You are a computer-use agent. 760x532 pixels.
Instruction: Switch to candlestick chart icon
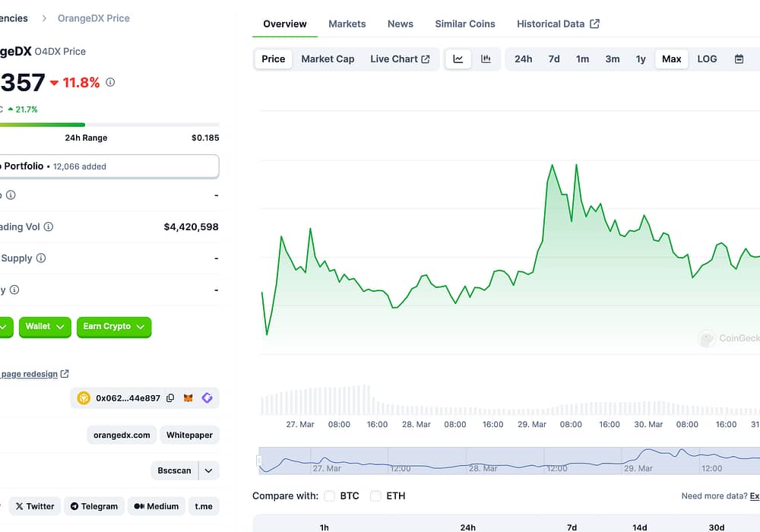(486, 59)
